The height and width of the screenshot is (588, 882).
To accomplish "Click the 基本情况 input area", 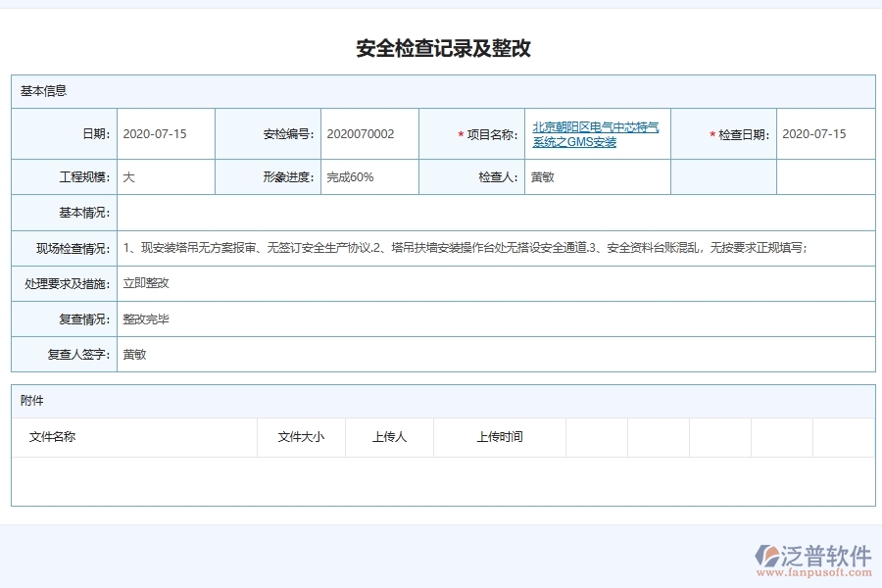I will [x=490, y=212].
